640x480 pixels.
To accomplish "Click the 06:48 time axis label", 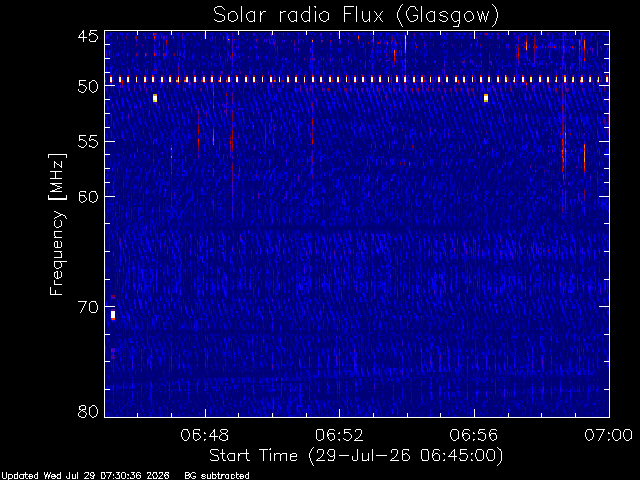I will pyautogui.click(x=205, y=435).
